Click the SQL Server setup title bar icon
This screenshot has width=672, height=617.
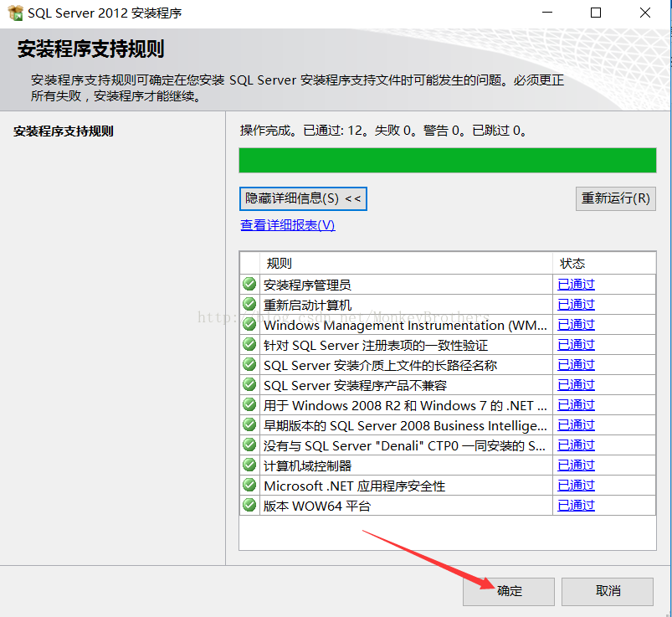[16, 13]
